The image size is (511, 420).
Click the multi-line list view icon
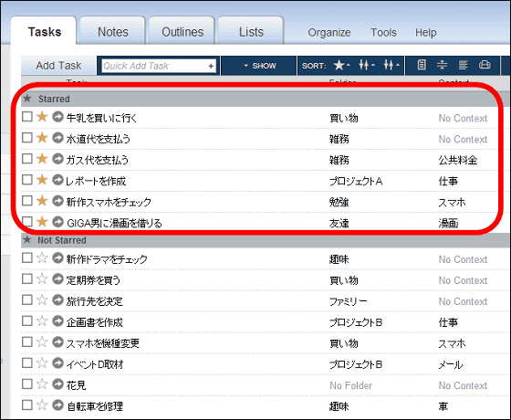tap(464, 65)
